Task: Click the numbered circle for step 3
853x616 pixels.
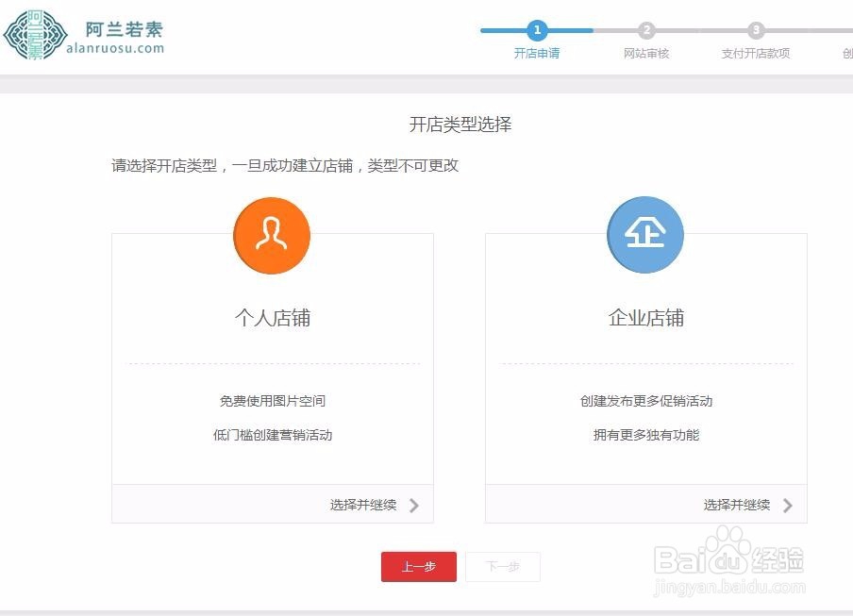Action: (756, 29)
